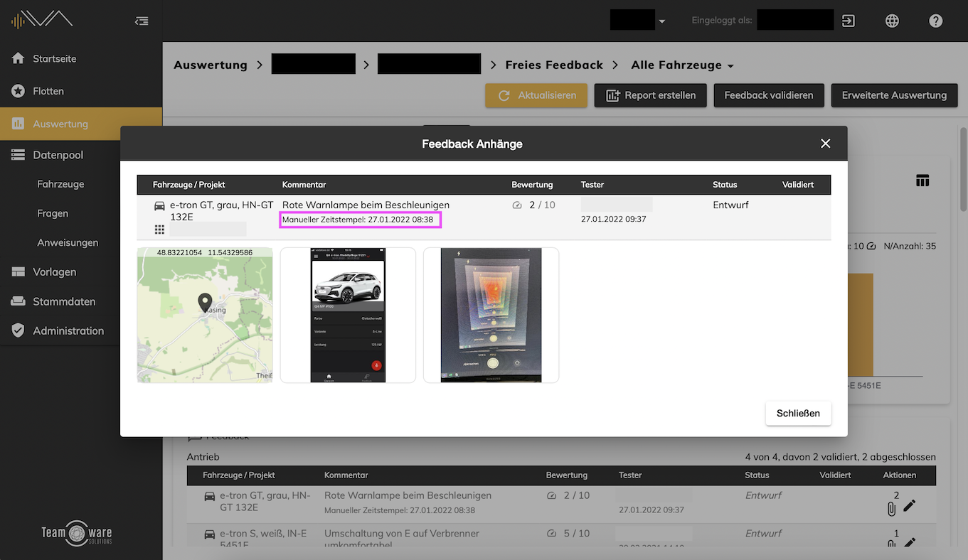
Task: Open the thermal camera photo thumbnail
Action: (x=491, y=315)
